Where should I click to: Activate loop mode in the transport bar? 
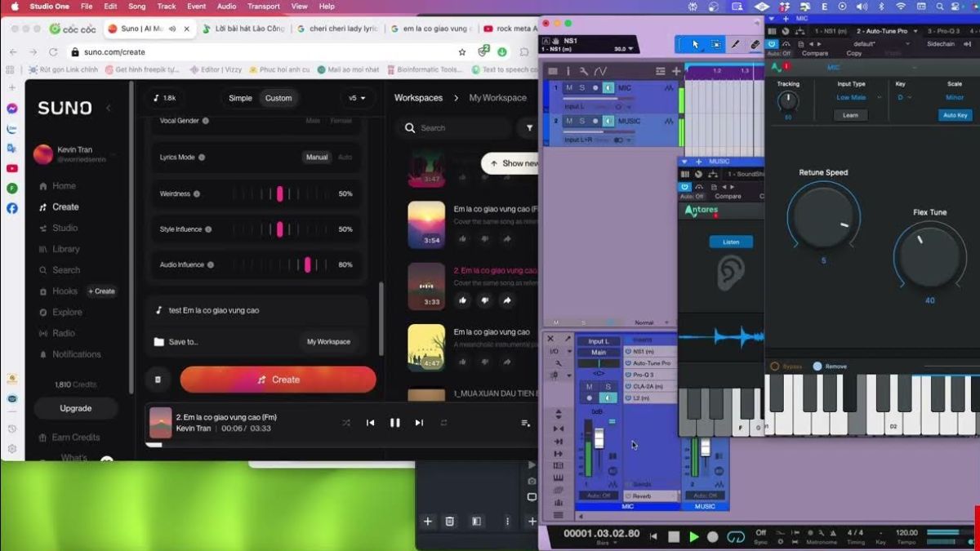click(x=736, y=536)
